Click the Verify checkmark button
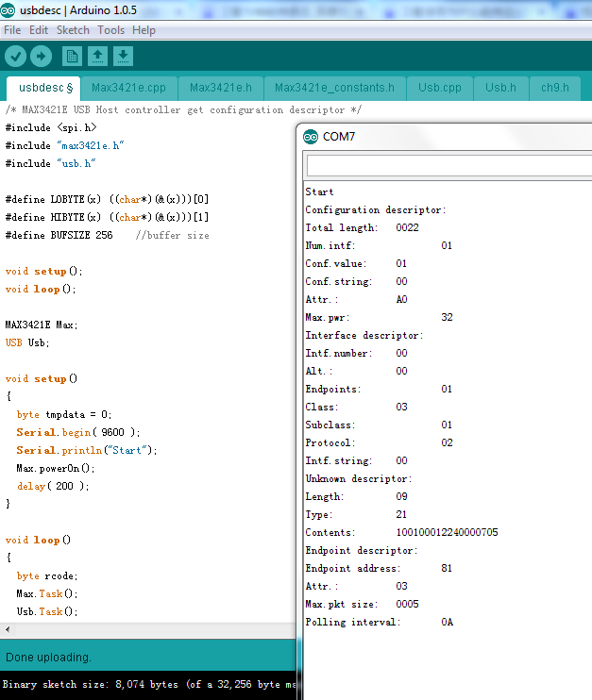This screenshot has width=592, height=700. pos(16,57)
